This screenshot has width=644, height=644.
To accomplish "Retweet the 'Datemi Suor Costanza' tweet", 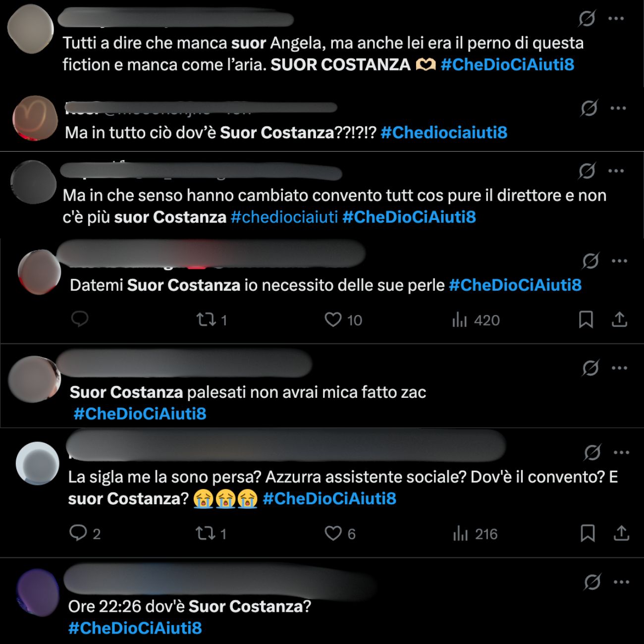I will point(206,320).
